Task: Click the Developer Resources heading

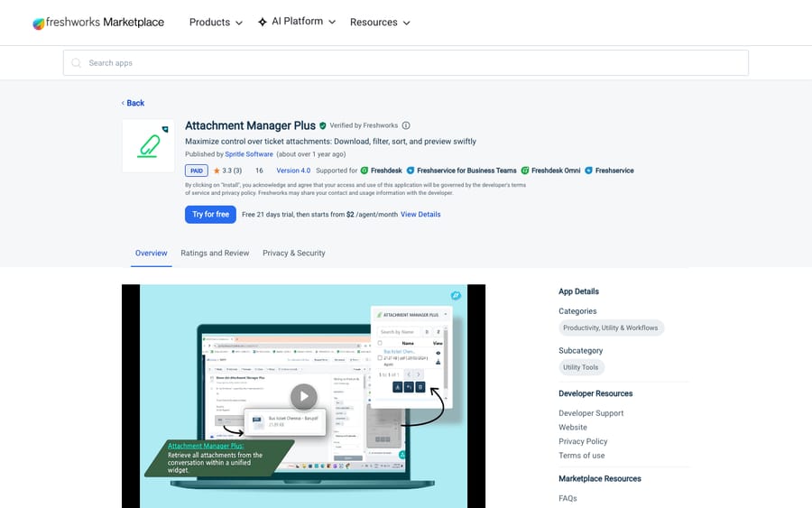Action: [595, 393]
